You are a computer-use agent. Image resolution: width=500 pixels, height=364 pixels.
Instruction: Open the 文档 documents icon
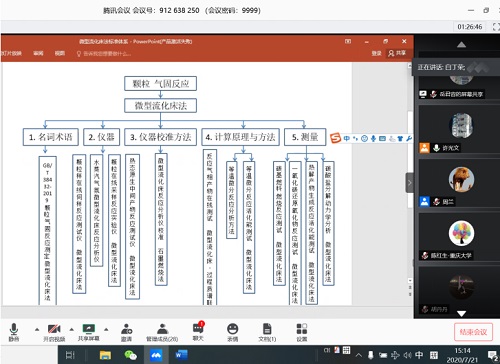267,332
